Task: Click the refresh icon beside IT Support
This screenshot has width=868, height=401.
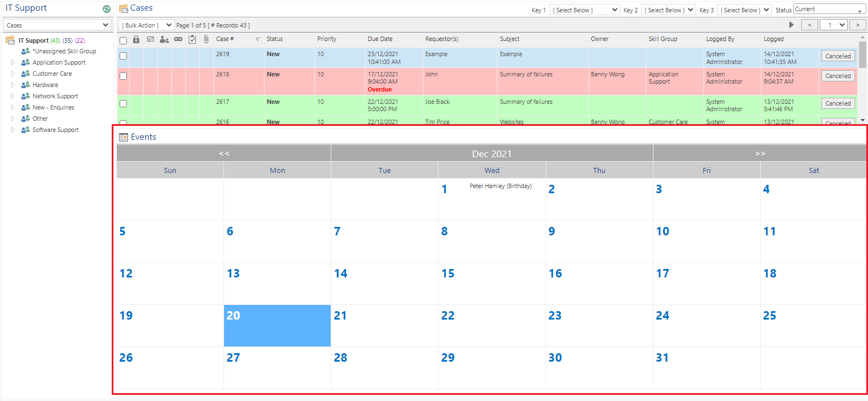Action: tap(107, 9)
